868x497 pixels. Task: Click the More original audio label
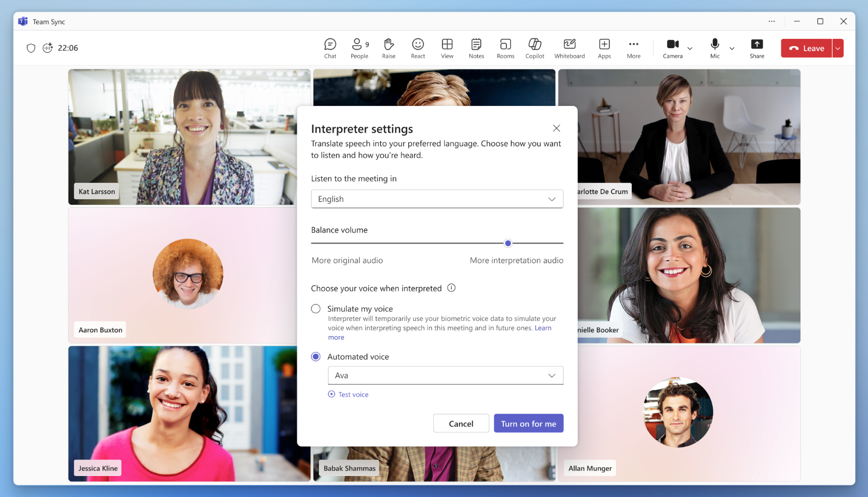[x=347, y=261]
